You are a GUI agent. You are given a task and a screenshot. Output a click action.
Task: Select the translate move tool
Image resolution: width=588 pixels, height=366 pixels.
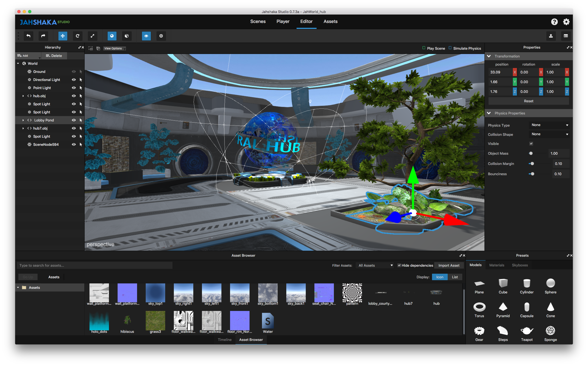[63, 36]
